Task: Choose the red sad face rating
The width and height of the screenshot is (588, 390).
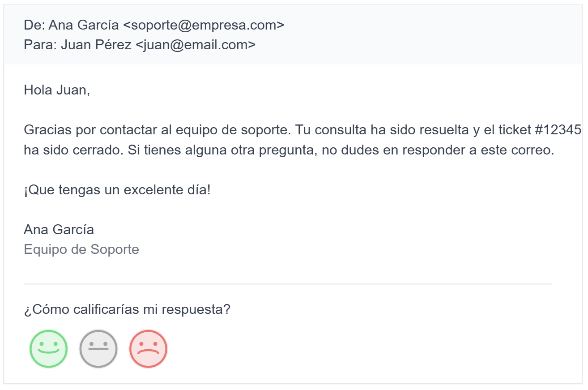Action: pyautogui.click(x=148, y=349)
